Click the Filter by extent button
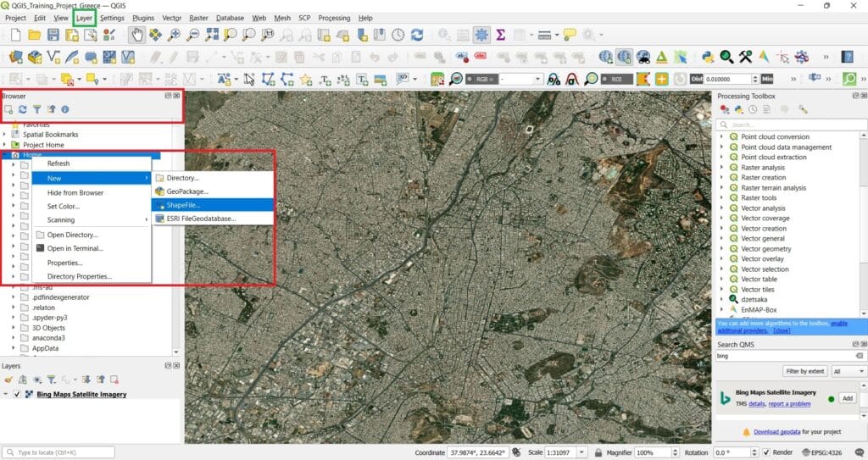 [805, 371]
